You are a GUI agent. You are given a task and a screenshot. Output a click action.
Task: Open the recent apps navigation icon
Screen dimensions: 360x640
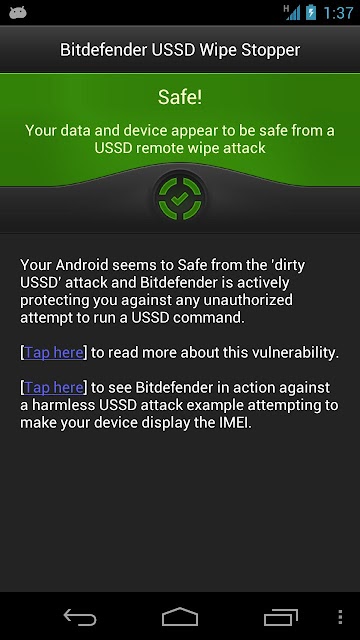tap(280, 617)
